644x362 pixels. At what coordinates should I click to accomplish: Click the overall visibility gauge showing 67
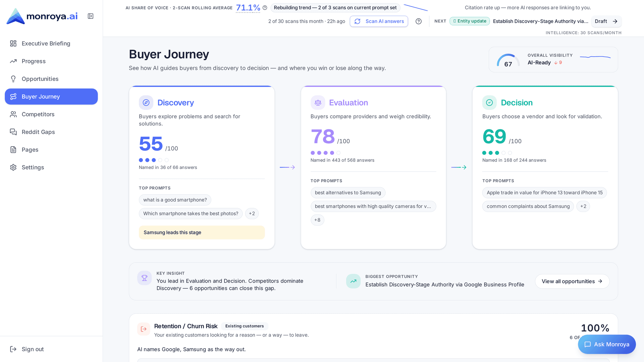508,60
